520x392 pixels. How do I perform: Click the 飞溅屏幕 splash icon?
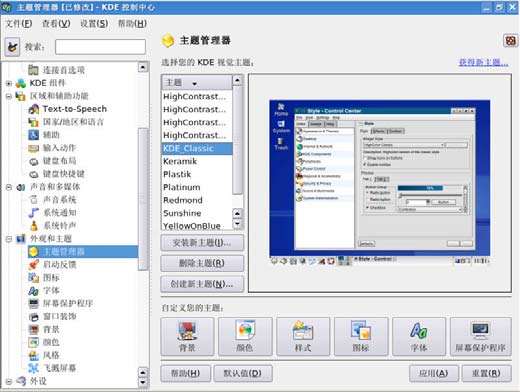pyautogui.click(x=33, y=368)
